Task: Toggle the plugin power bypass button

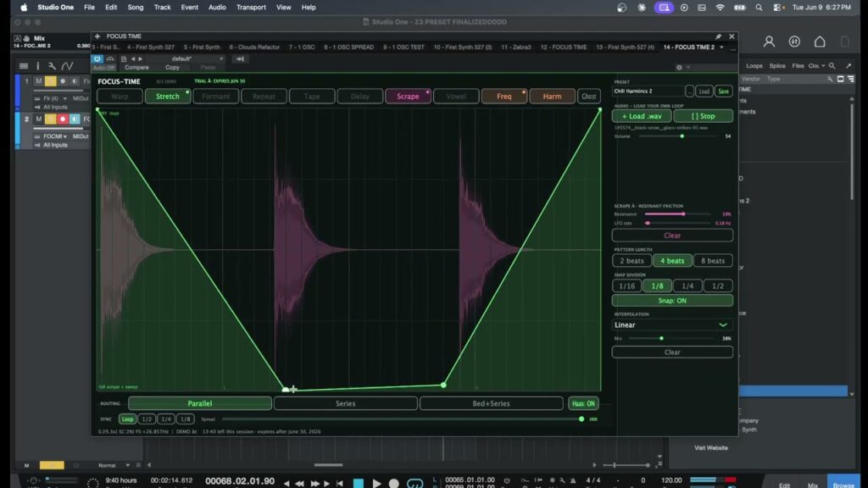Action: [x=97, y=58]
